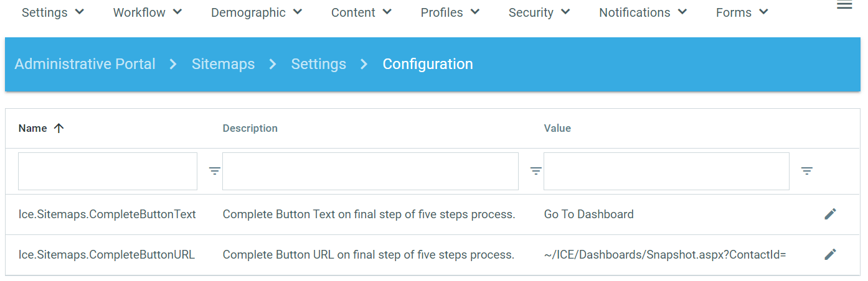
Task: Open the Value column filter options icon
Action: pos(807,171)
